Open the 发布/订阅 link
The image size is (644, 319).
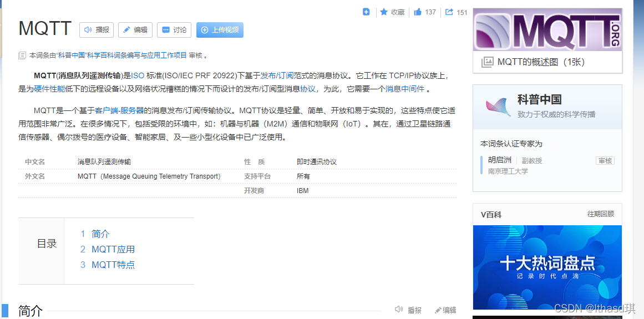pos(277,75)
